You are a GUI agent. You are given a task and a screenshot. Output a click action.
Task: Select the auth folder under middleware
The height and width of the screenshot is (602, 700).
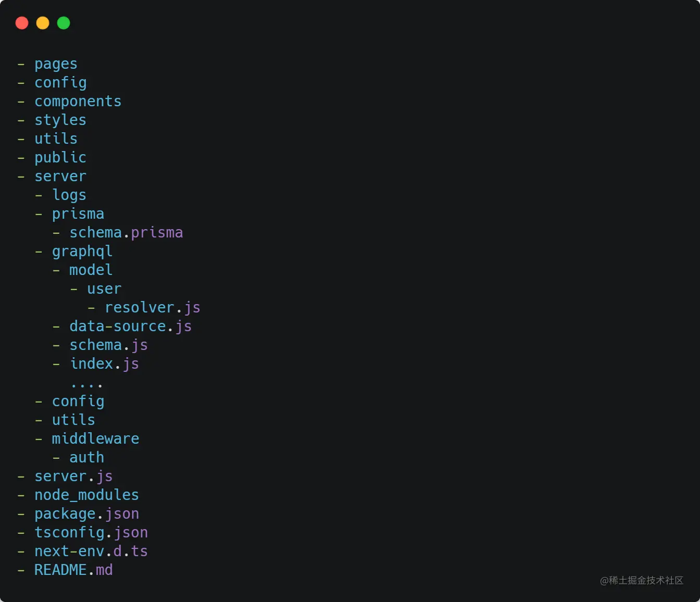[86, 457]
